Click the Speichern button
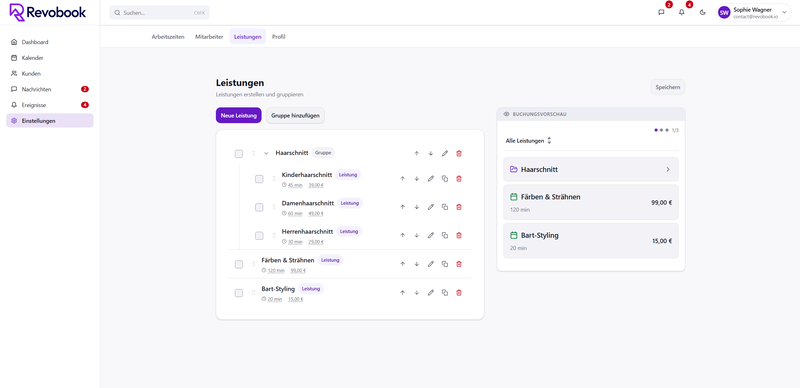The height and width of the screenshot is (388, 800). point(667,87)
